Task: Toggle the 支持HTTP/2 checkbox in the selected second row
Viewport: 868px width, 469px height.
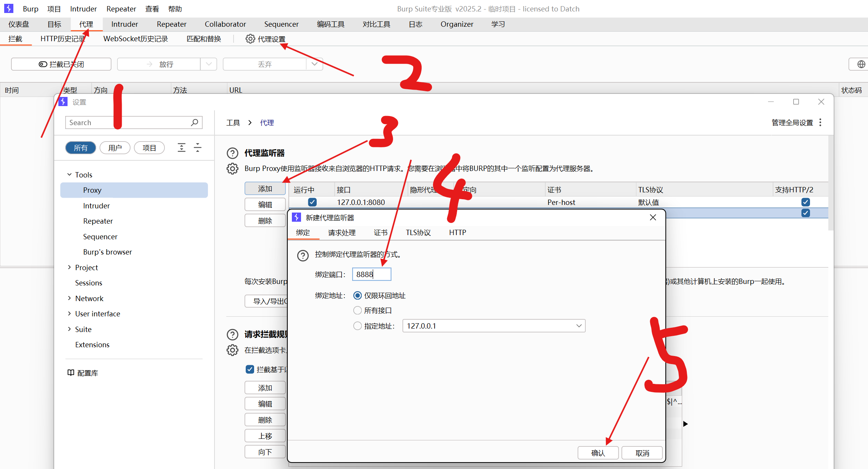Action: 805,213
